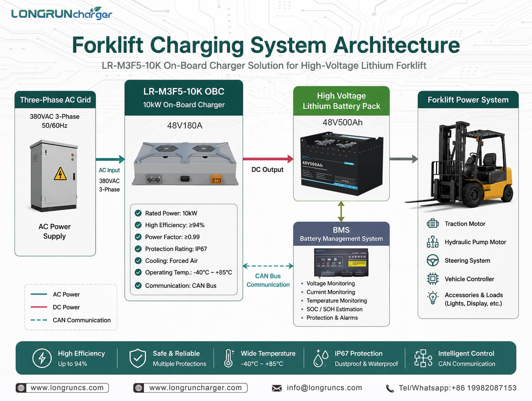Click the Rated Power checkmark icon
Screen dimensions: 532x401
[x=138, y=213]
